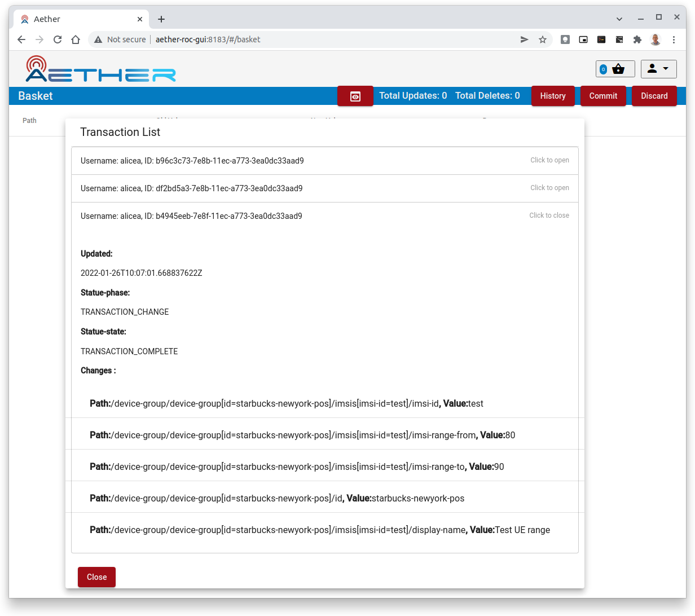695x616 pixels.
Task: Click the browser reload icon
Action: (x=58, y=39)
